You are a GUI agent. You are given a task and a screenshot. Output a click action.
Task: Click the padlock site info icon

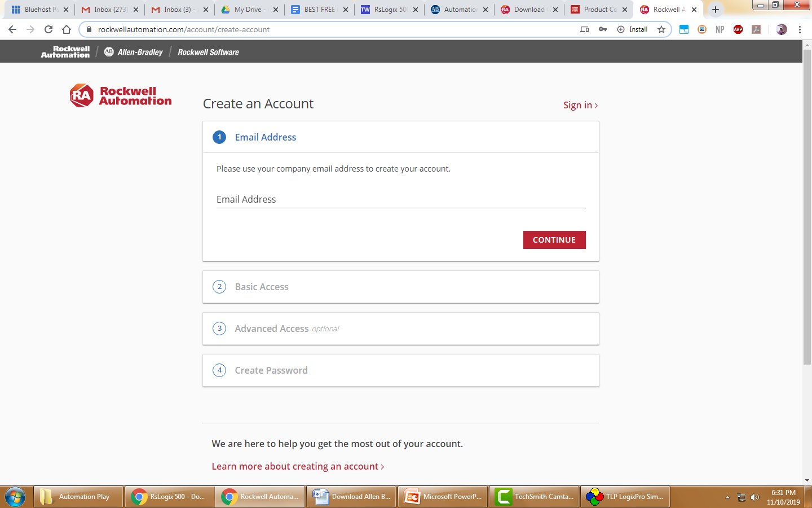[x=89, y=29]
